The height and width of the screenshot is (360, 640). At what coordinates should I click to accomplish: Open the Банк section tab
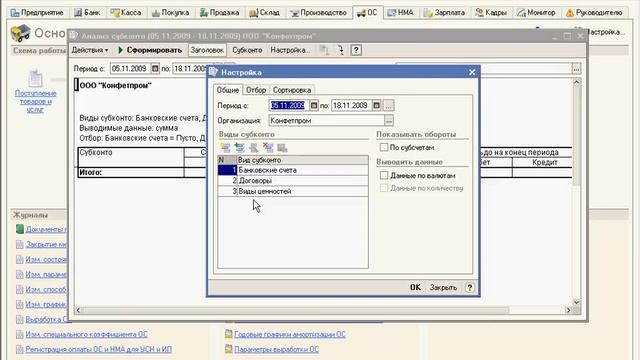click(x=87, y=13)
